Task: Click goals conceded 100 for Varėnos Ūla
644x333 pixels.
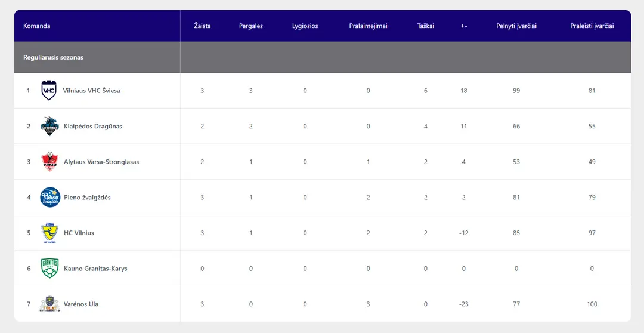Action: click(592, 304)
